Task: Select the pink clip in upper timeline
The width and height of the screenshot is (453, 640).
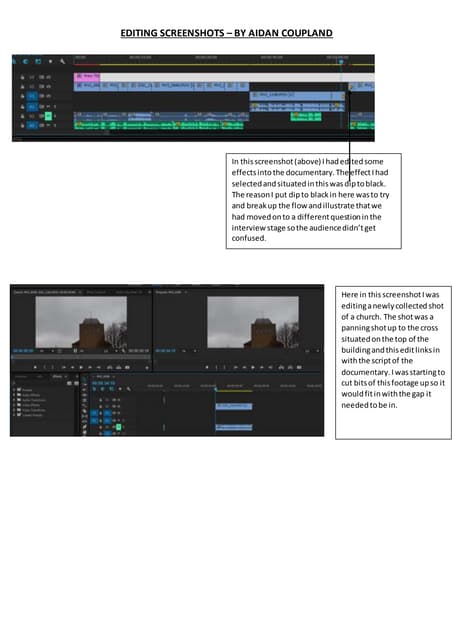Action: click(87, 76)
